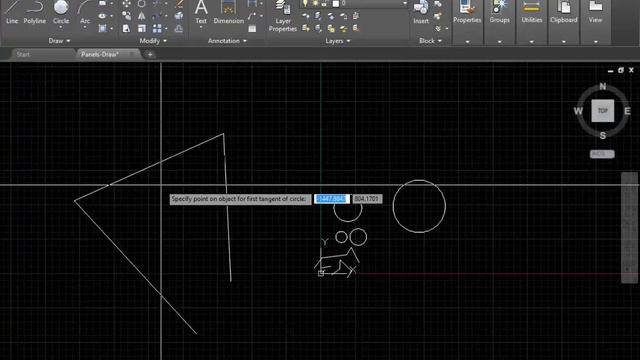Open the Circle tool dropdown arrow
The image size is (640, 360).
pyautogui.click(x=61, y=27)
